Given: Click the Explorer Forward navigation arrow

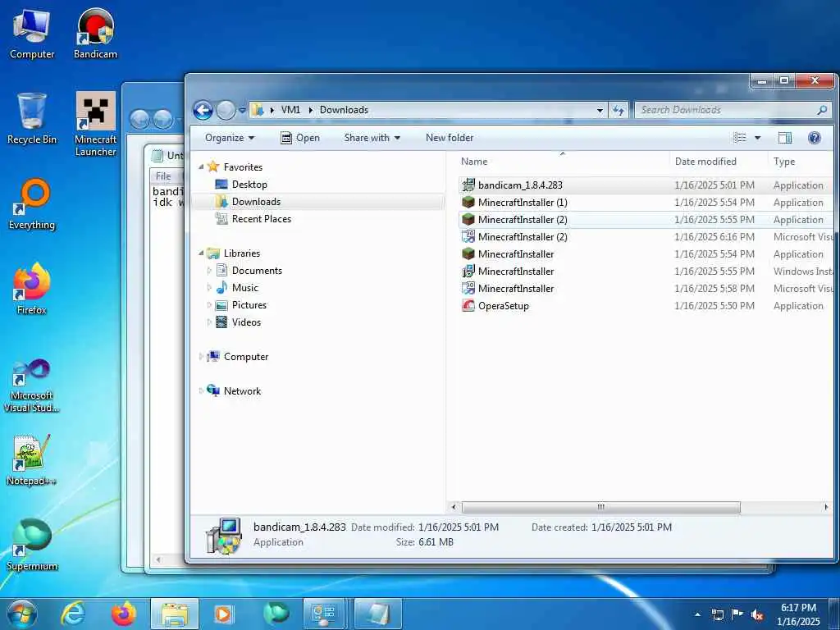Looking at the screenshot, I should point(226,111).
